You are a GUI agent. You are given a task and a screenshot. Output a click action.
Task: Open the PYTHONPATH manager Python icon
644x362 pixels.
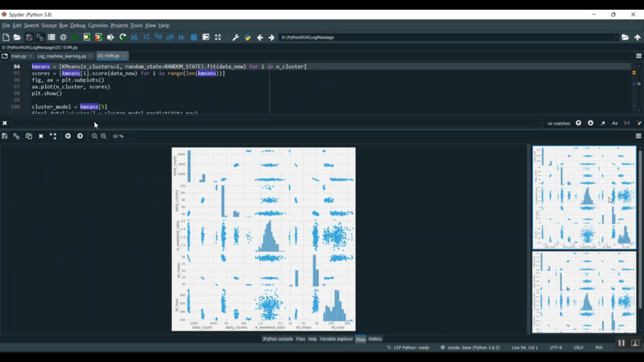[x=247, y=37]
